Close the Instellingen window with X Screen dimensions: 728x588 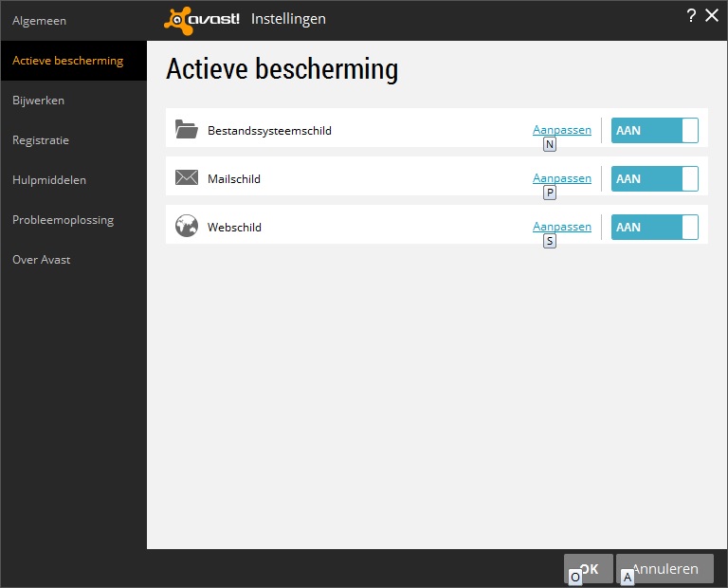(712, 15)
